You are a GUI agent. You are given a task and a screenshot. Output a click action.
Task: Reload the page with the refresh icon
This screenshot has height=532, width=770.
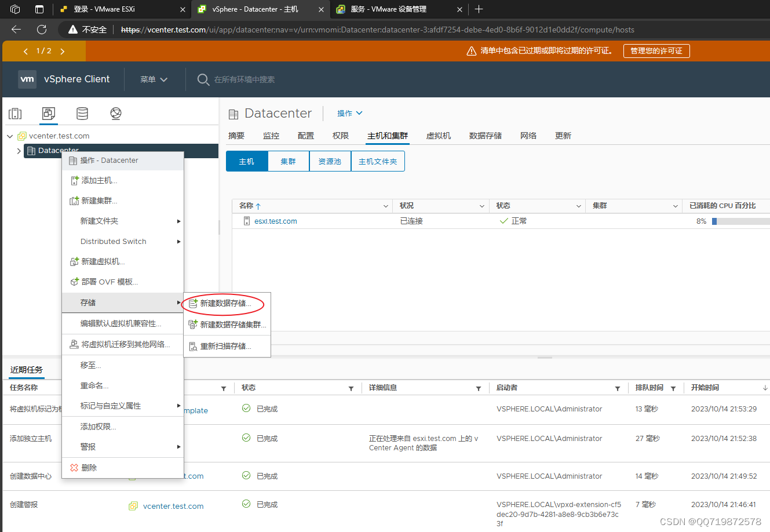pyautogui.click(x=42, y=30)
